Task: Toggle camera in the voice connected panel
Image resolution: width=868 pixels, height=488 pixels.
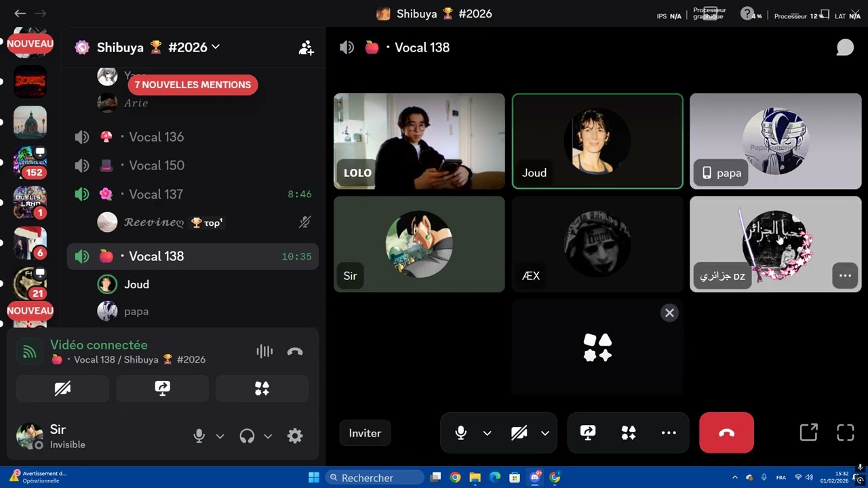Action: coord(62,388)
